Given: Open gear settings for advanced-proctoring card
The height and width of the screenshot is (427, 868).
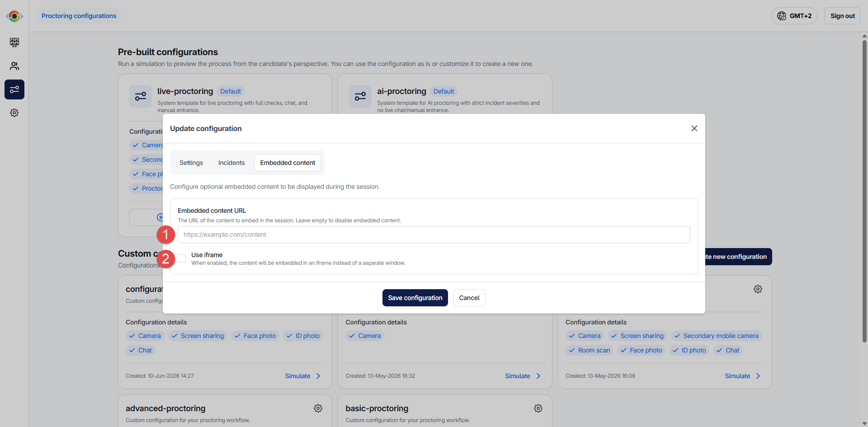Looking at the screenshot, I should [318, 408].
